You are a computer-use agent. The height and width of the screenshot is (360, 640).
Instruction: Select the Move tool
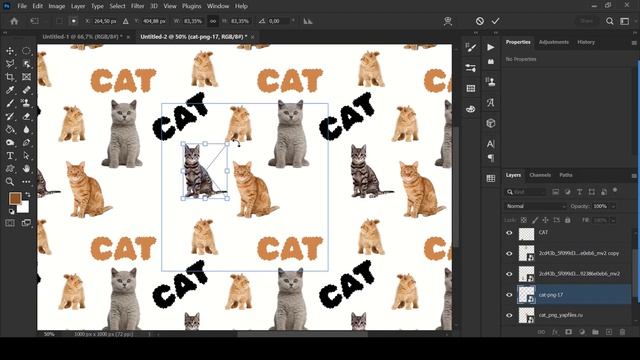[10, 51]
